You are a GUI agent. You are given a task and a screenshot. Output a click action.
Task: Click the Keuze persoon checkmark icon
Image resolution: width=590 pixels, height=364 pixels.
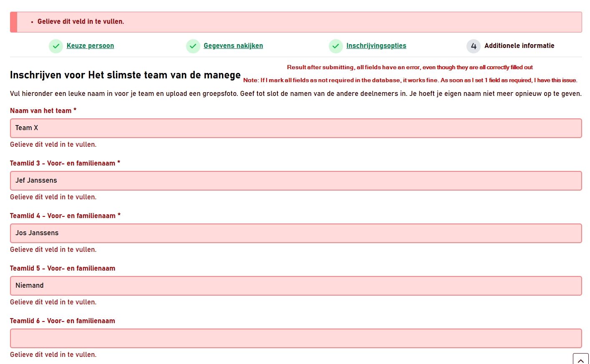click(56, 46)
